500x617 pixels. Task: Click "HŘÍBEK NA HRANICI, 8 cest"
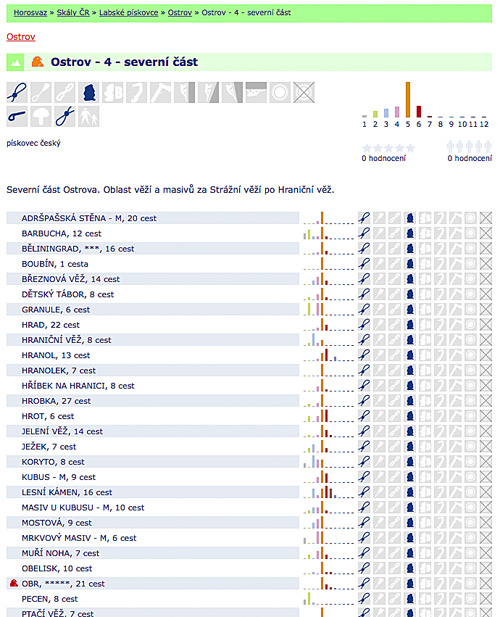tap(78, 386)
